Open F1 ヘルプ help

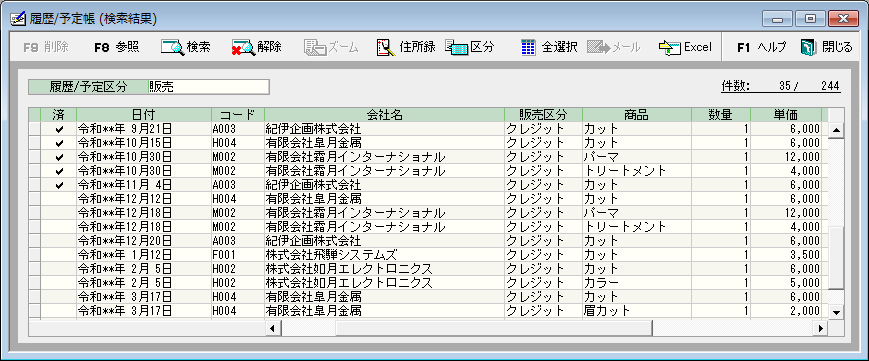[x=761, y=47]
